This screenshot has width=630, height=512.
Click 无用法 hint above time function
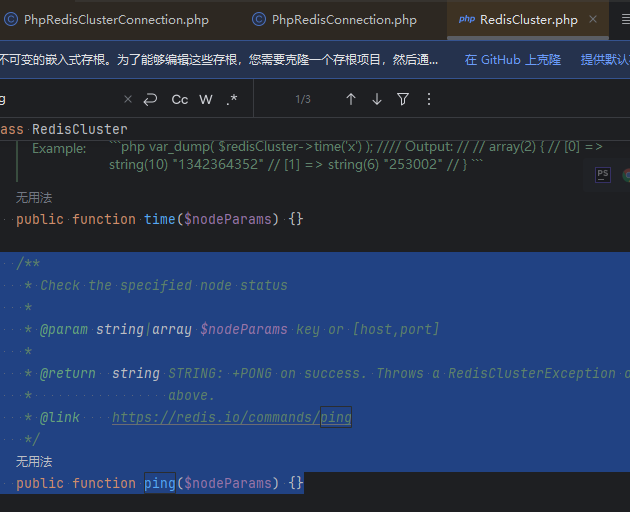34,198
